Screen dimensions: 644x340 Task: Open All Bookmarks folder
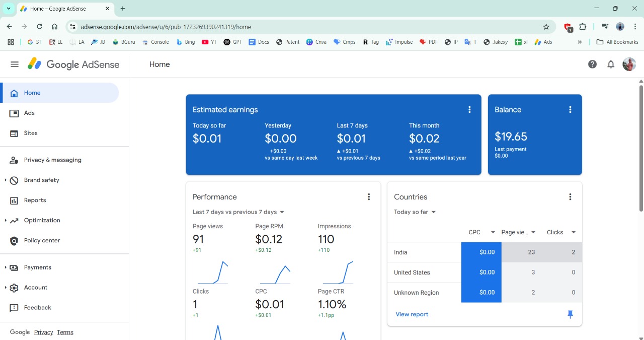[x=617, y=42]
